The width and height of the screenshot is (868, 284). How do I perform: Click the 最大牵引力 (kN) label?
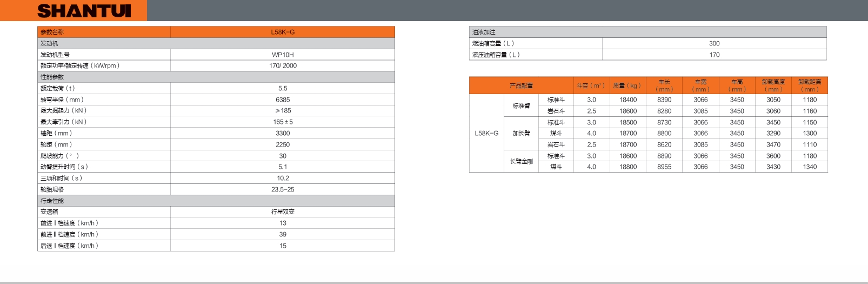point(64,122)
